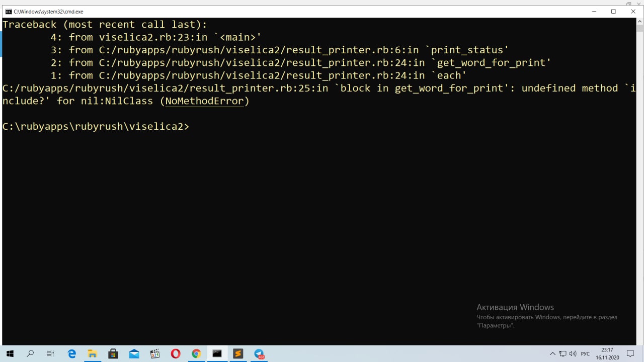Open the cmd.exe title bar system icon
Viewport: 644px width, 362px height.
[9, 11]
